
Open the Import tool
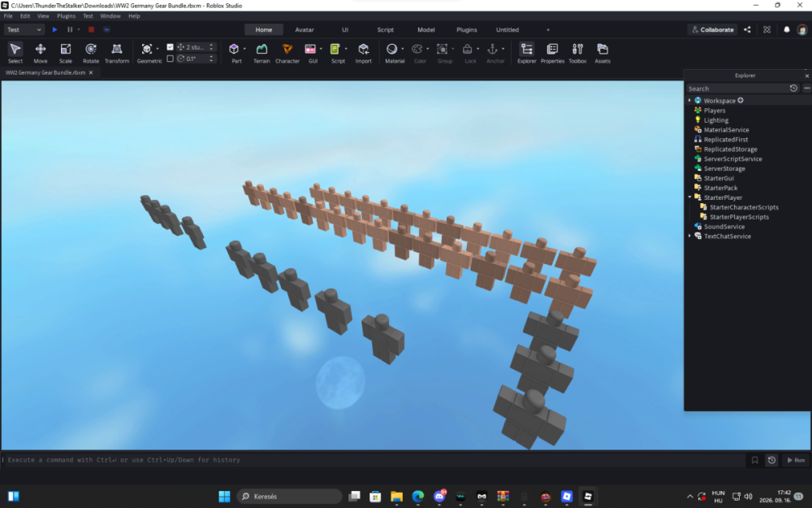point(364,53)
